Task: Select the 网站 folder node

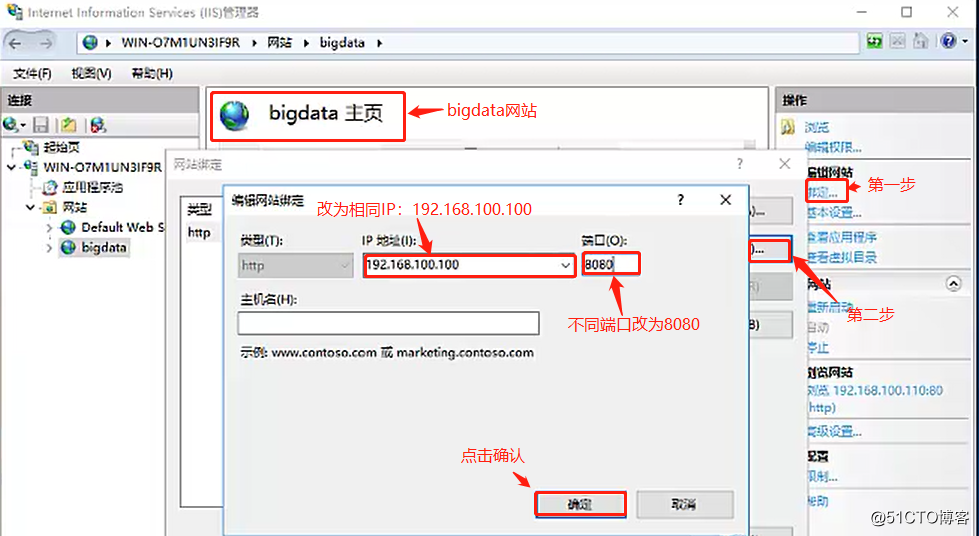Action: point(74,207)
